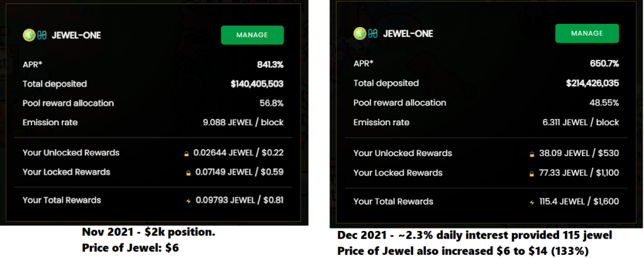
Task: Click the right panel JEWEL-ONE pool title
Action: coord(408,34)
